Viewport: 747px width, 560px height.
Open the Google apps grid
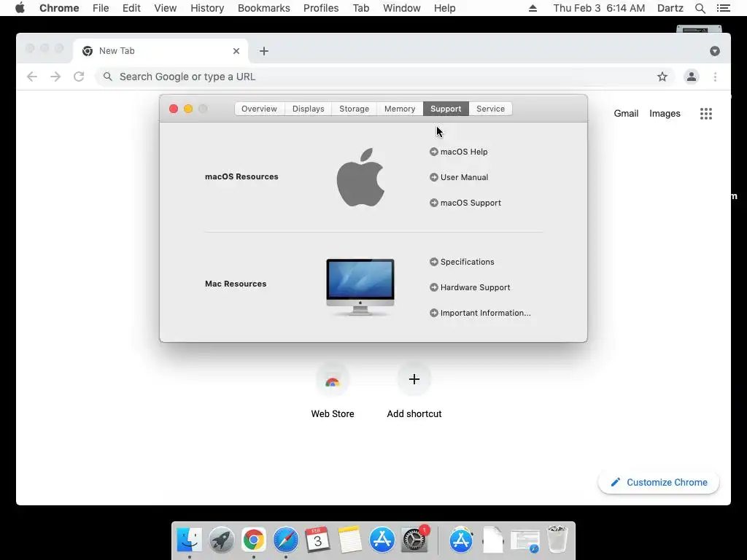(x=706, y=113)
